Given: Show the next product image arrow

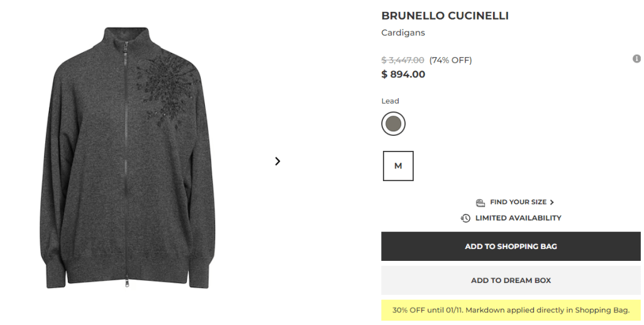Looking at the screenshot, I should [x=277, y=162].
